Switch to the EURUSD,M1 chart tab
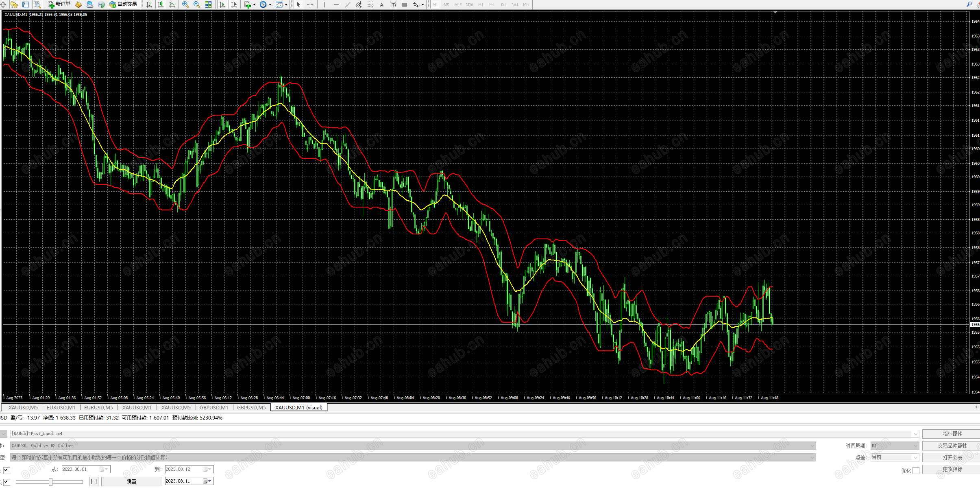The width and height of the screenshot is (980, 494). pos(61,407)
